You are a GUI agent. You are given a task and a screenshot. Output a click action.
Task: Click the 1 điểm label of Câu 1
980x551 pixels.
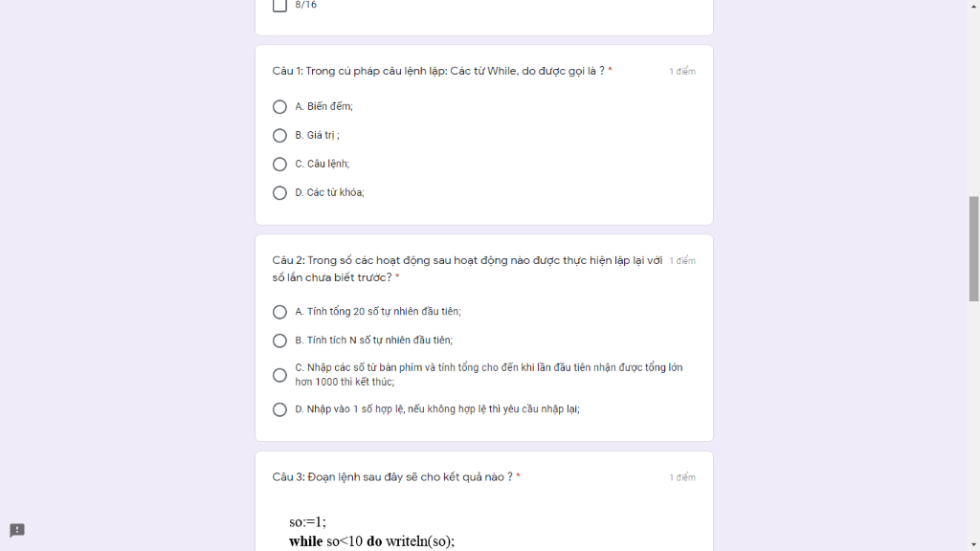681,72
